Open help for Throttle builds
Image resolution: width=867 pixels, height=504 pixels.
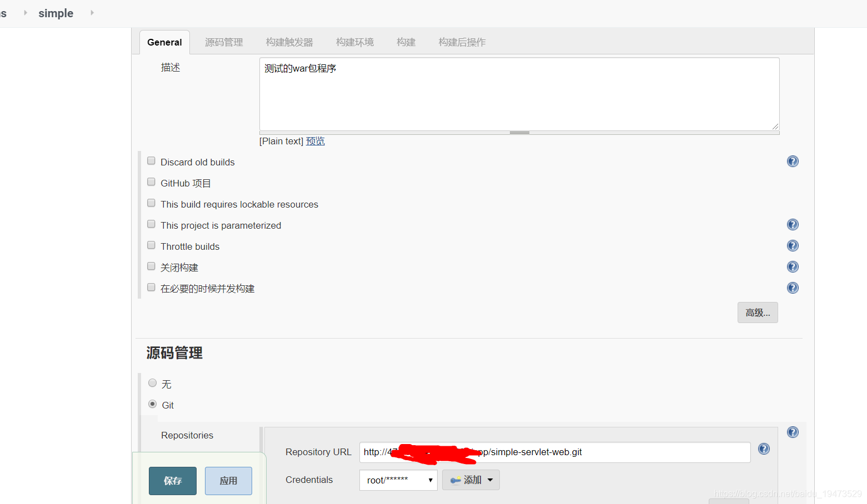[793, 246]
